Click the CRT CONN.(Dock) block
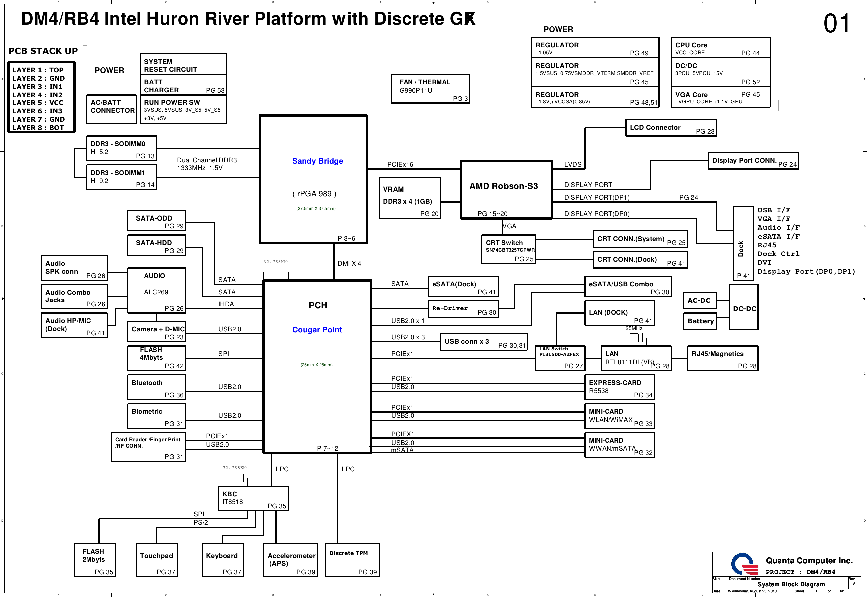This screenshot has width=868, height=599. click(x=640, y=260)
